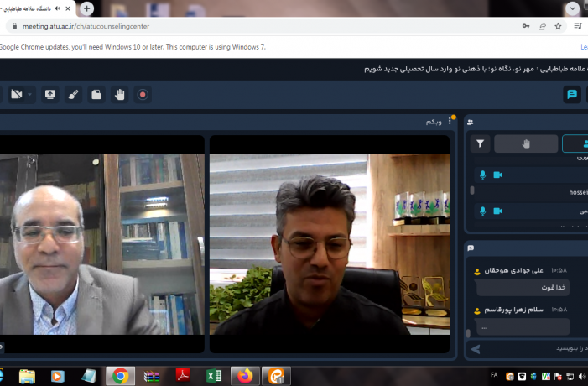
Task: Open the Chrome taskbar button
Action: [x=121, y=376]
